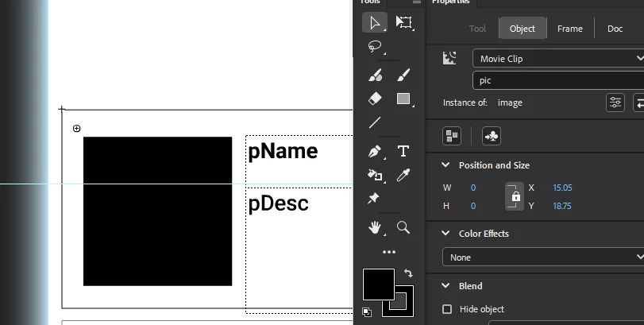This screenshot has width=644, height=325.
Task: Click the instance name field 'pic'
Action: click(x=558, y=80)
